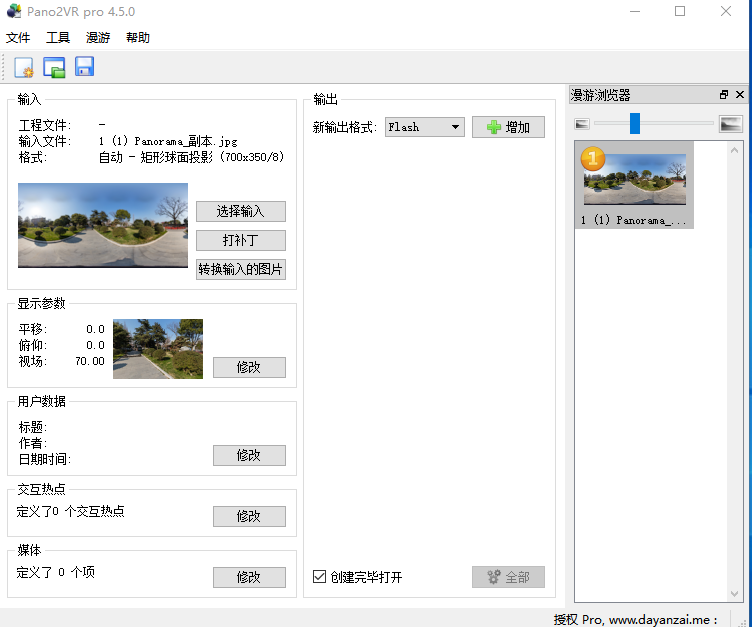752x627 pixels.
Task: Open the 漫游 menu
Action: tap(98, 38)
